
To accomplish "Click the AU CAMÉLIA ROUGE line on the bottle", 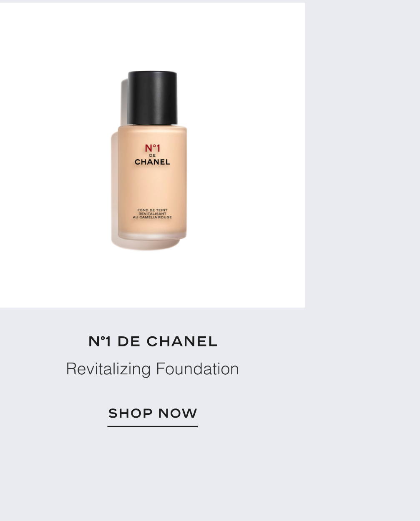I will (152, 217).
